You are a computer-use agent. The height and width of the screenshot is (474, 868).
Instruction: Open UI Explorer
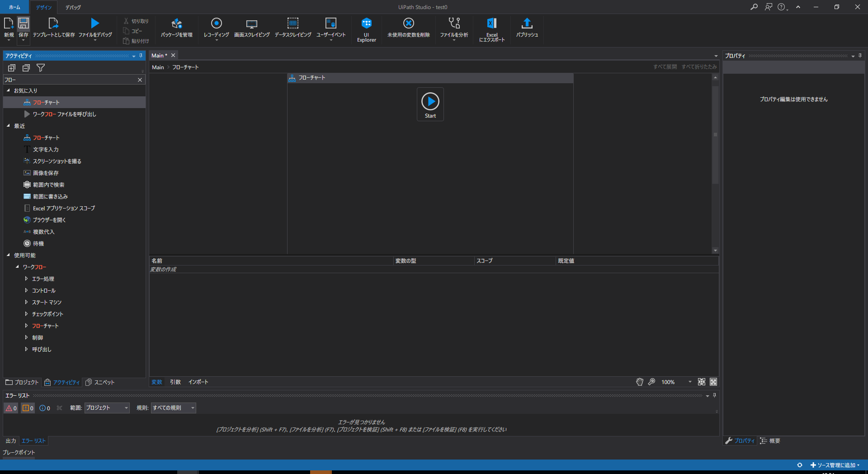pyautogui.click(x=367, y=29)
